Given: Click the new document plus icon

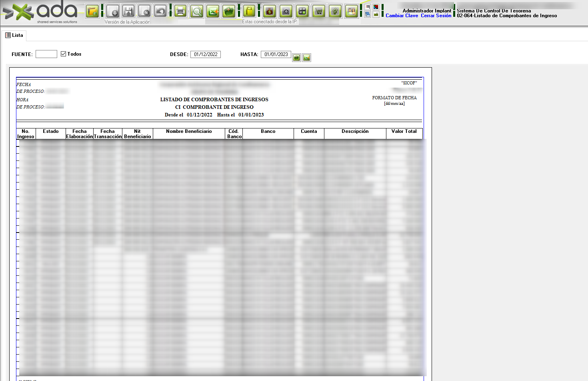Looking at the screenshot, I should [x=113, y=11].
